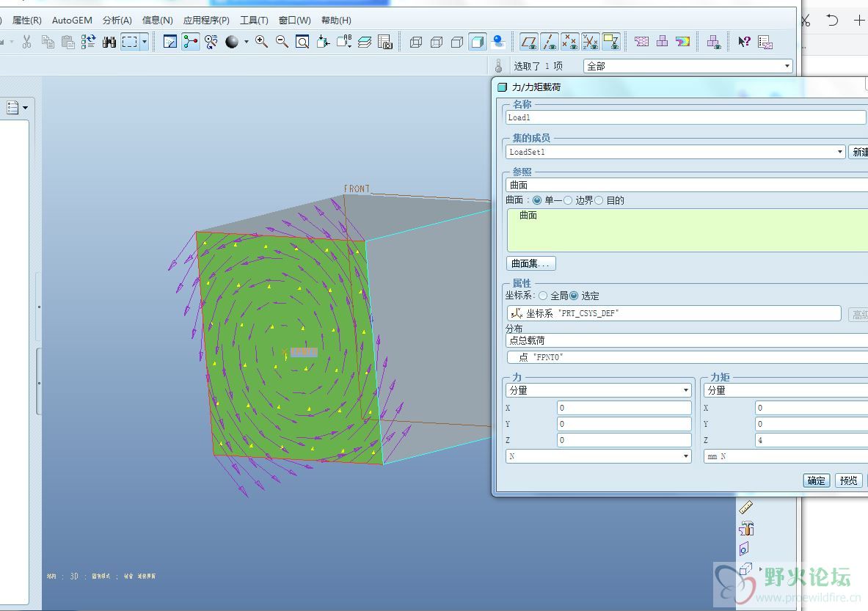Toggle datum axis display icon

click(x=549, y=42)
